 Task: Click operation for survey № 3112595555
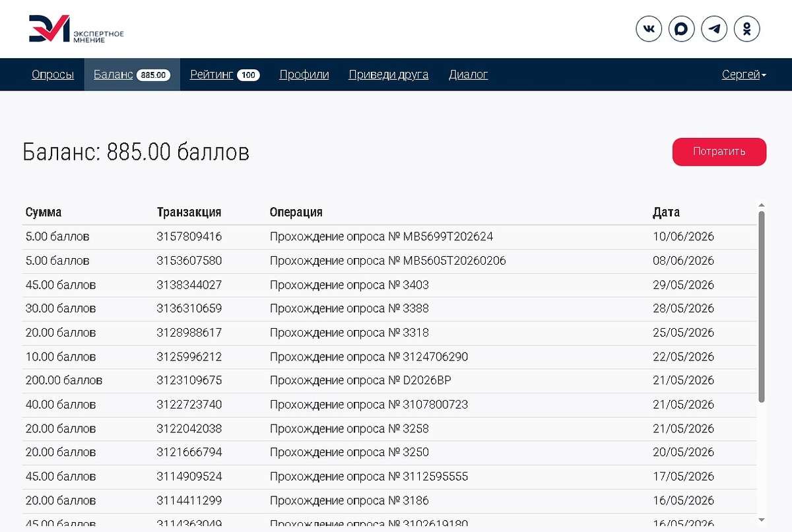pos(369,476)
